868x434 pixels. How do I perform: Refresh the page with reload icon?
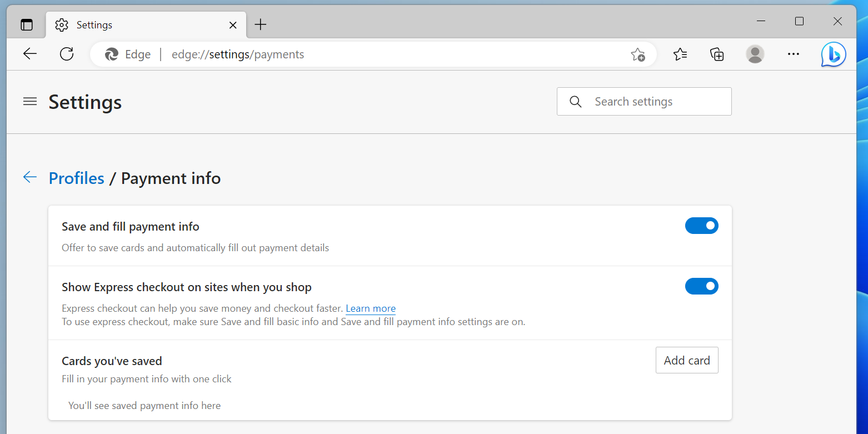click(67, 54)
